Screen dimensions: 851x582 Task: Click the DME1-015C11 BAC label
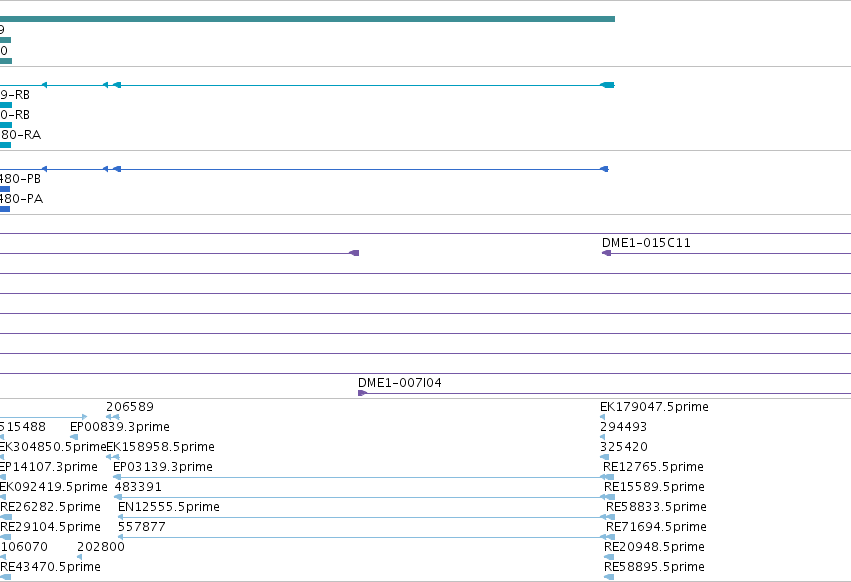646,243
